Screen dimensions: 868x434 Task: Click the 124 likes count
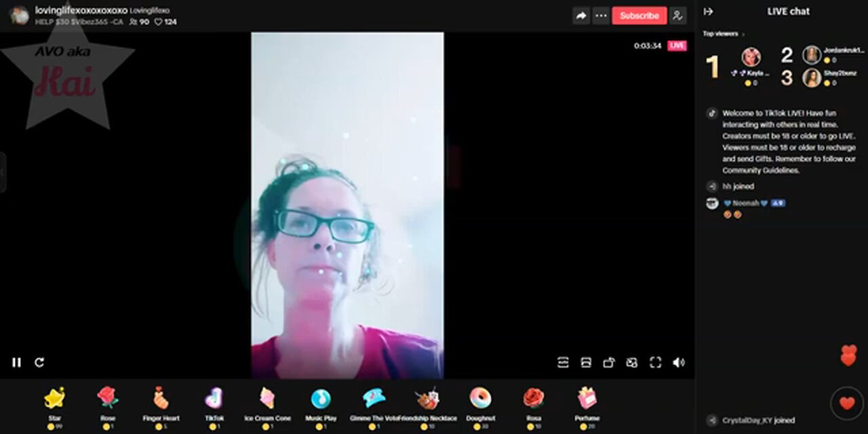coord(166,22)
